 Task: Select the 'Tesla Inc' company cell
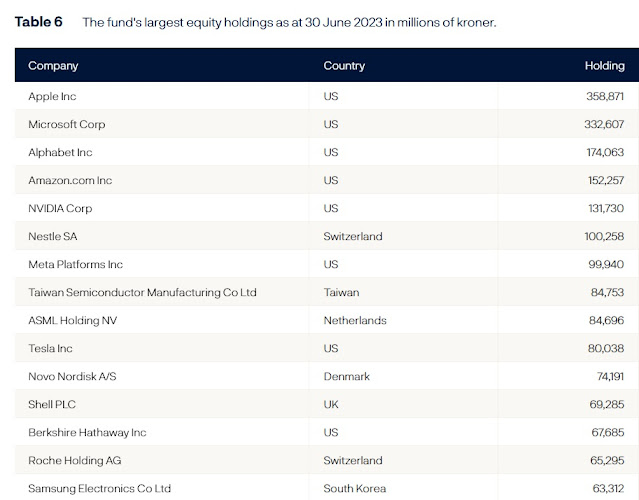pos(50,348)
